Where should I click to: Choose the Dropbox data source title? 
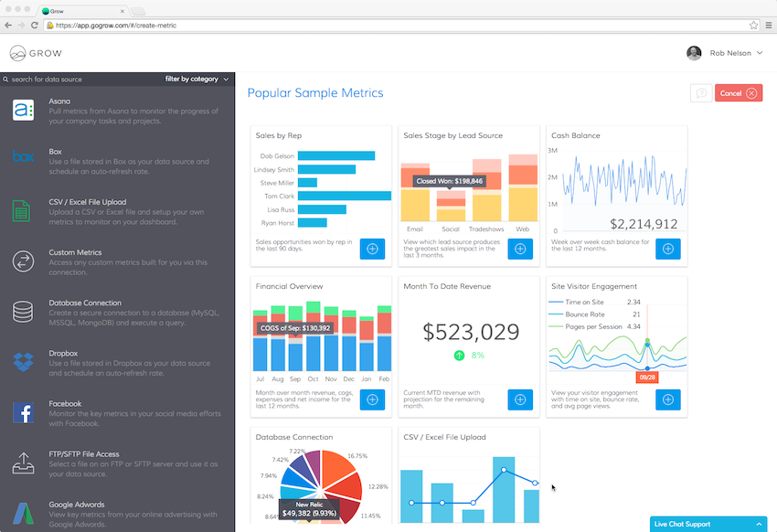63,353
